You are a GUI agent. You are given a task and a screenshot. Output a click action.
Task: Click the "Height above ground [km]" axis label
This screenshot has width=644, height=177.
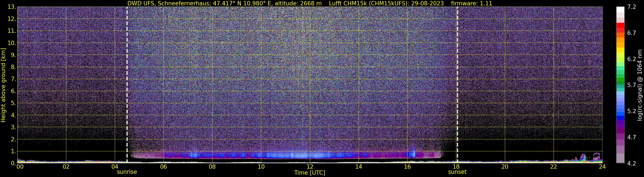click(x=3, y=85)
